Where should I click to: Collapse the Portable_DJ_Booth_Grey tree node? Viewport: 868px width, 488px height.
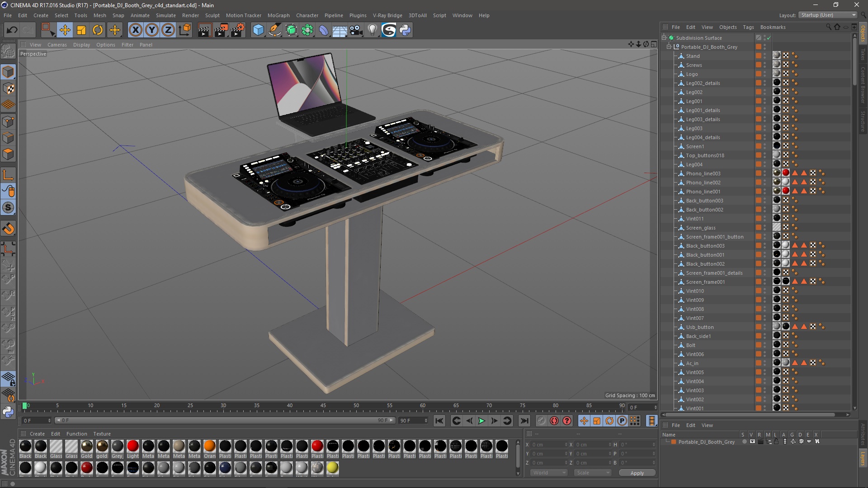[670, 47]
